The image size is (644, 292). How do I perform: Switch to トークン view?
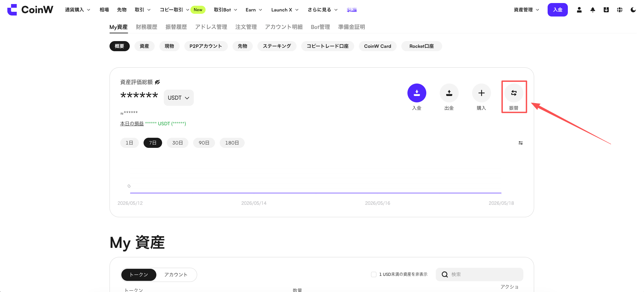(x=139, y=275)
